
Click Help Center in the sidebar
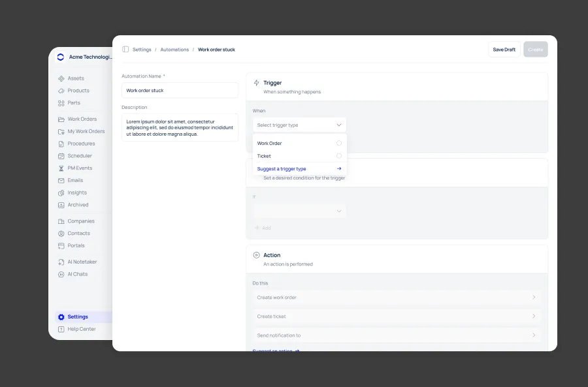click(82, 330)
